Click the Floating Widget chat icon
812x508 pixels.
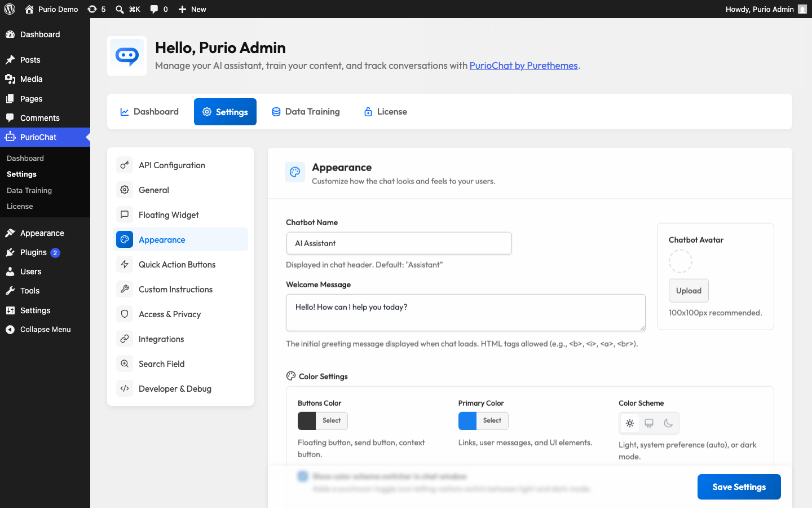pos(125,214)
